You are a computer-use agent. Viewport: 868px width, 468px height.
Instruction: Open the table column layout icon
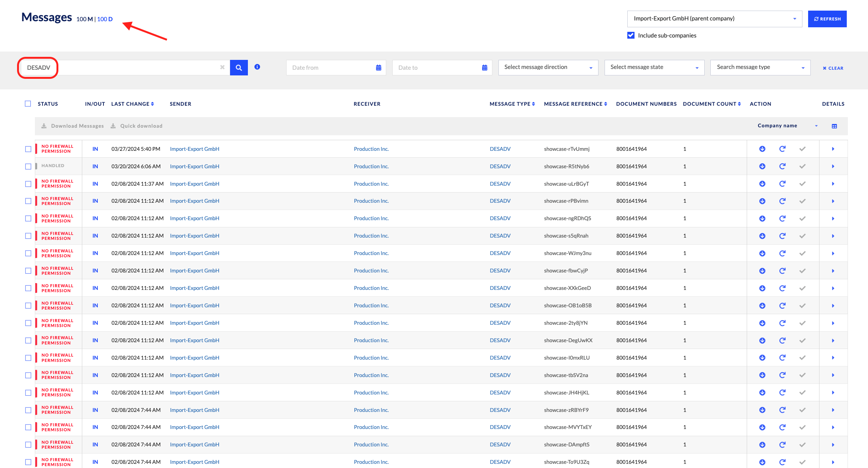(x=834, y=126)
